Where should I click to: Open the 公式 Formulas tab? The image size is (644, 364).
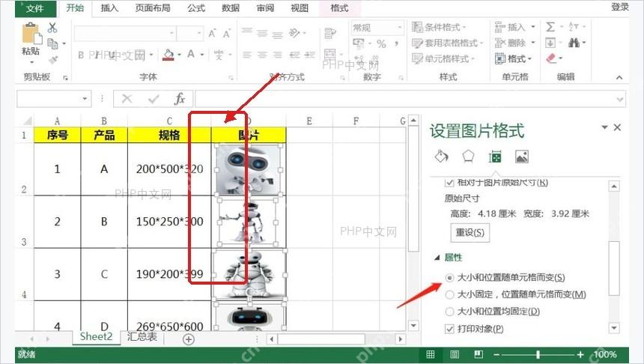tap(196, 7)
